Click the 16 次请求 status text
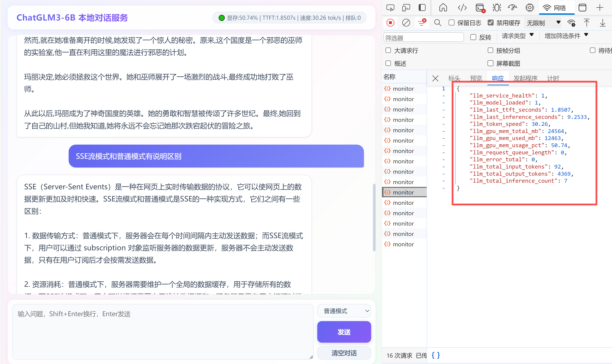Screen dimensions: 612x364 pos(399,355)
